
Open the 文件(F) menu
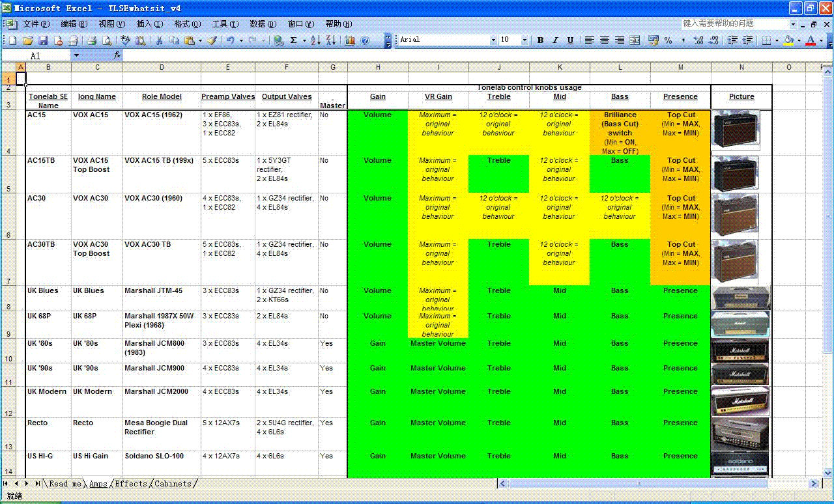point(36,24)
